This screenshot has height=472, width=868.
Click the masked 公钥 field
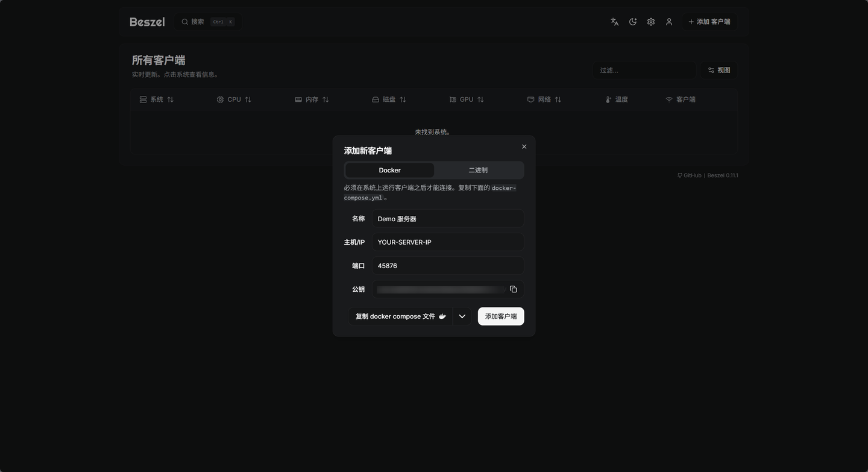[441, 289]
